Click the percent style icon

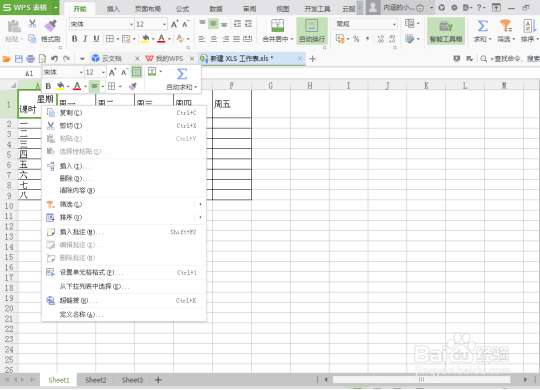pos(356,39)
